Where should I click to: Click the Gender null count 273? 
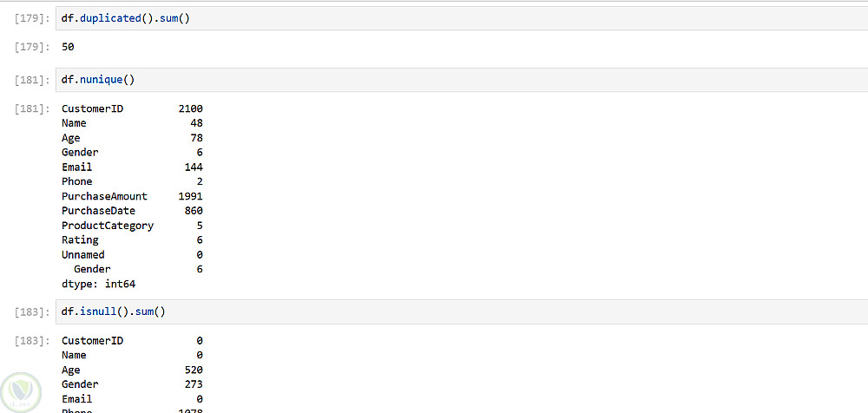click(x=194, y=384)
